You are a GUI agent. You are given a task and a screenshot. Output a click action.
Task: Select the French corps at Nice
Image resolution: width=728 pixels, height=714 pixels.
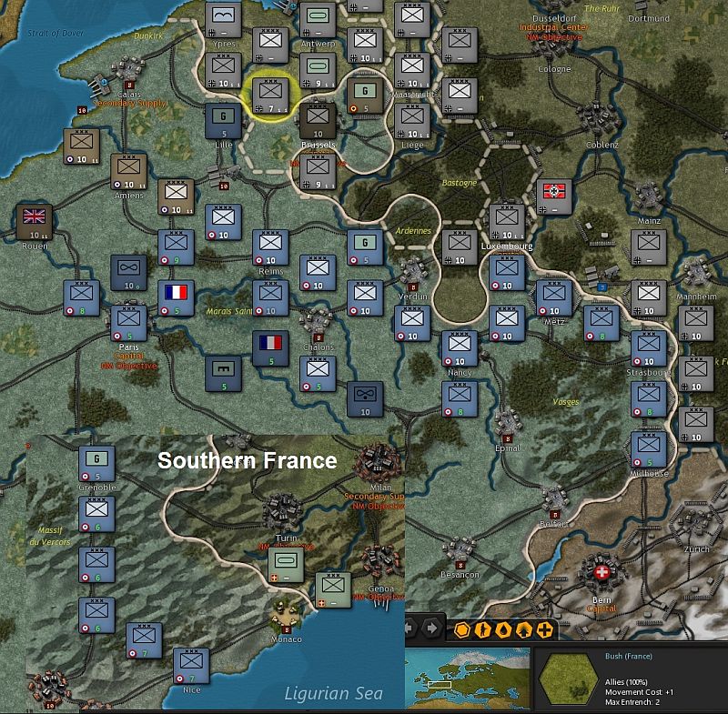click(191, 666)
